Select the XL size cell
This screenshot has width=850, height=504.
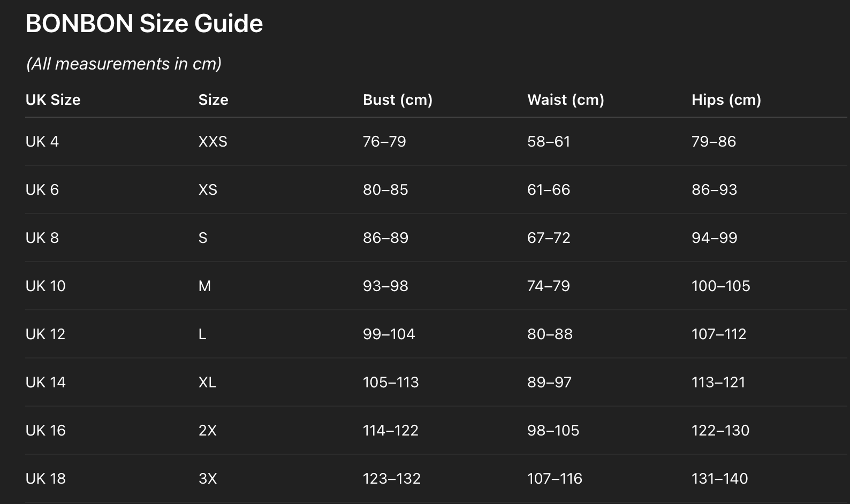207,383
